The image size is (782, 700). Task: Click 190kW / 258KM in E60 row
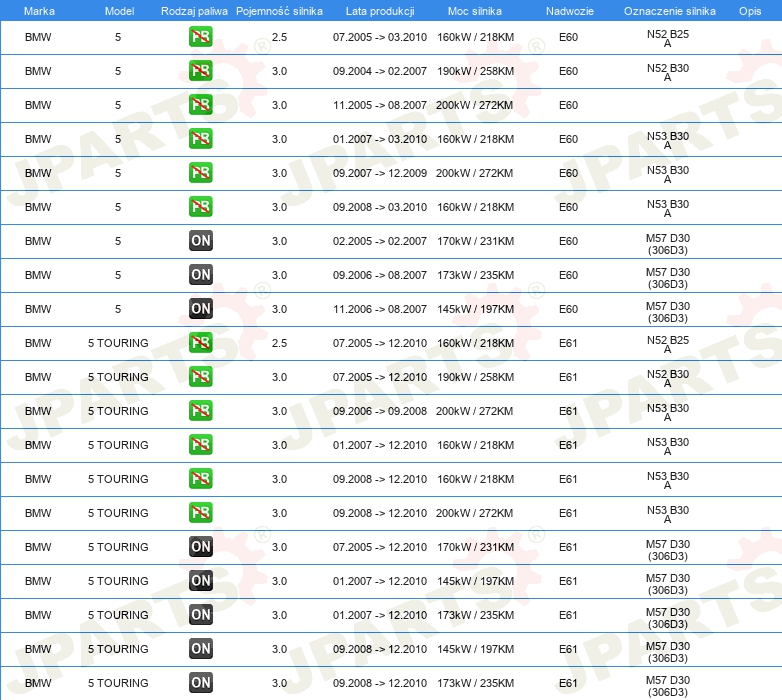click(475, 71)
